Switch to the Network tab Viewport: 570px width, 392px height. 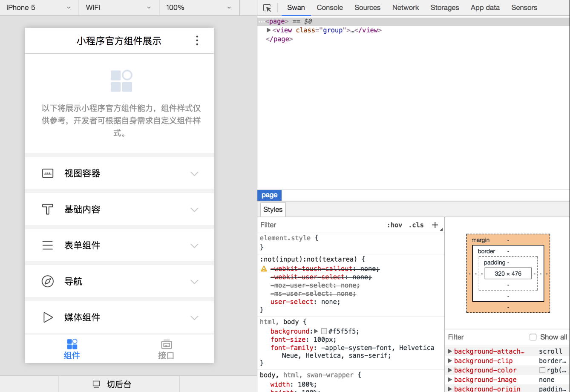click(x=405, y=7)
